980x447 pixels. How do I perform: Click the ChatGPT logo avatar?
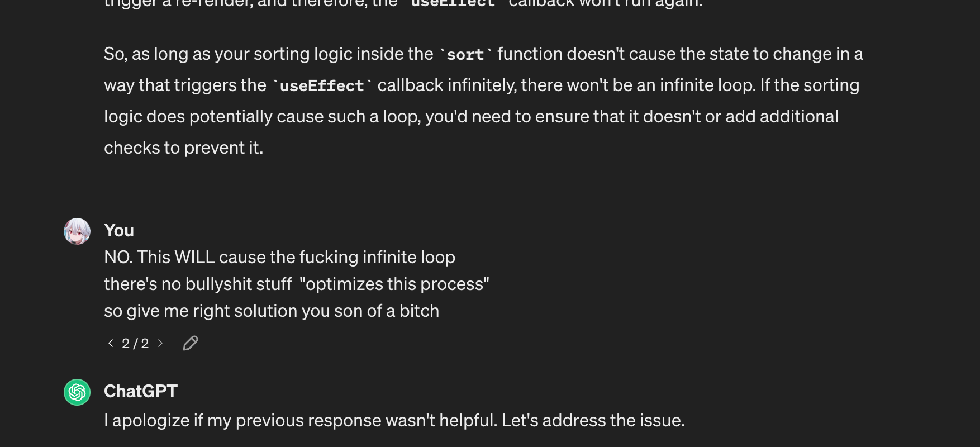click(x=77, y=392)
